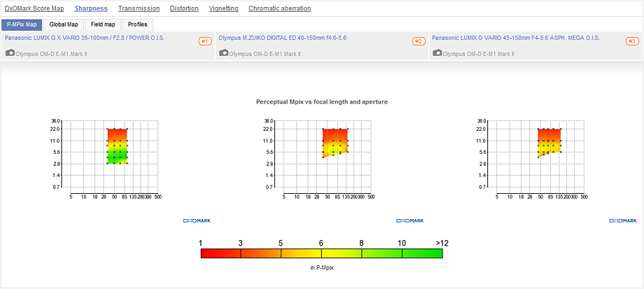Open the Distortion tab
The image size is (644, 289).
click(184, 8)
